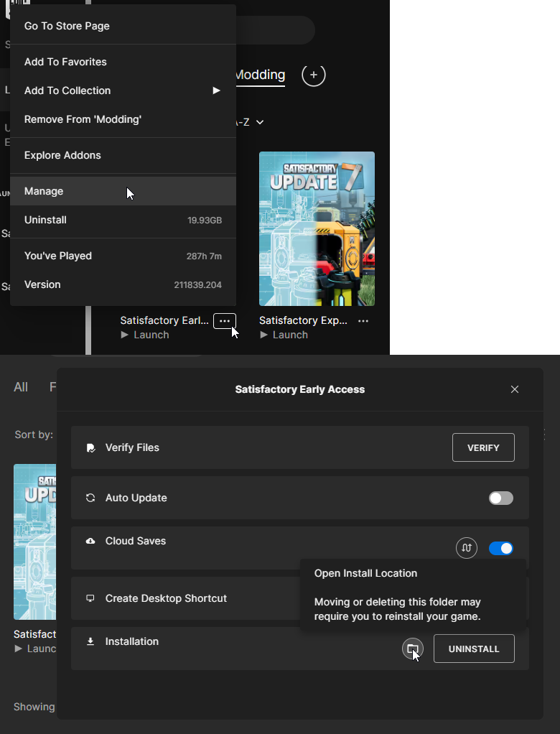This screenshot has height=734, width=560.
Task: Click Satisfactory cover thumbnail behind dialog
Action: point(34,542)
